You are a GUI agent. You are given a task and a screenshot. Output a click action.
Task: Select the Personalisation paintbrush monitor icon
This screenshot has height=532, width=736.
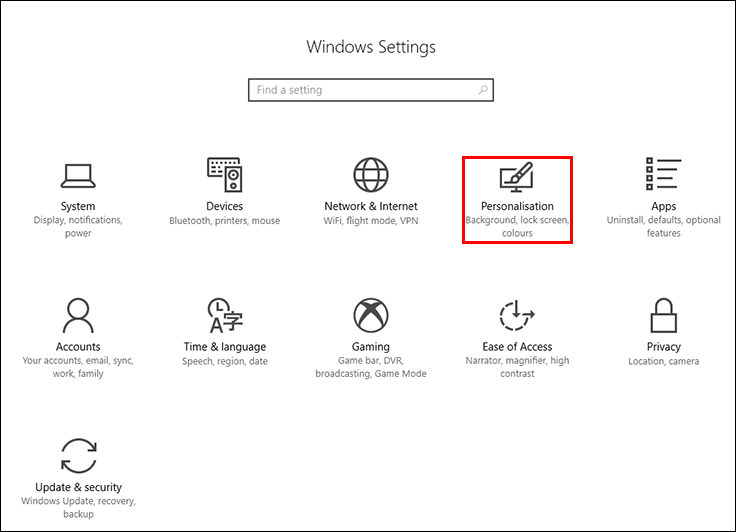(517, 177)
